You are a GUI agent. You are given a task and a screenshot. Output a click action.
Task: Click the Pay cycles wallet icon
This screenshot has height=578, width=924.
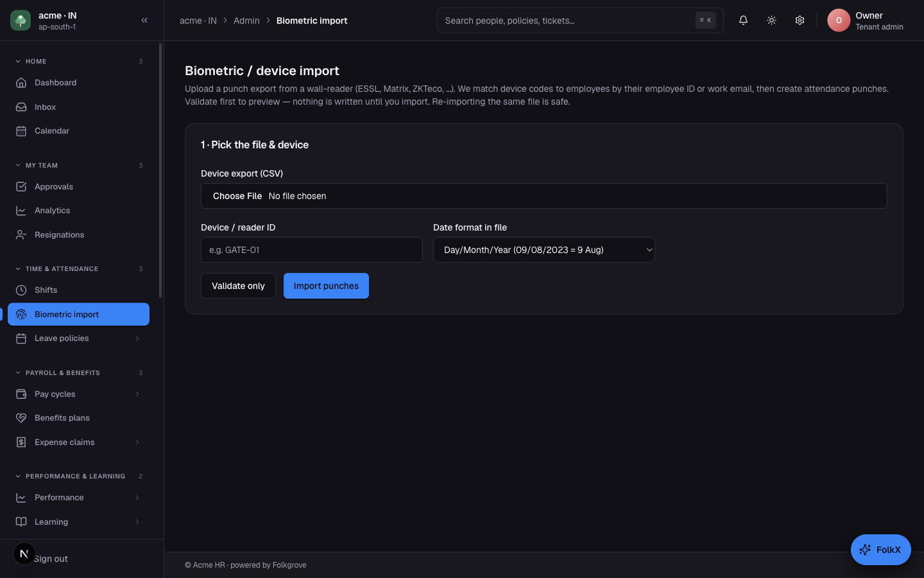click(21, 394)
